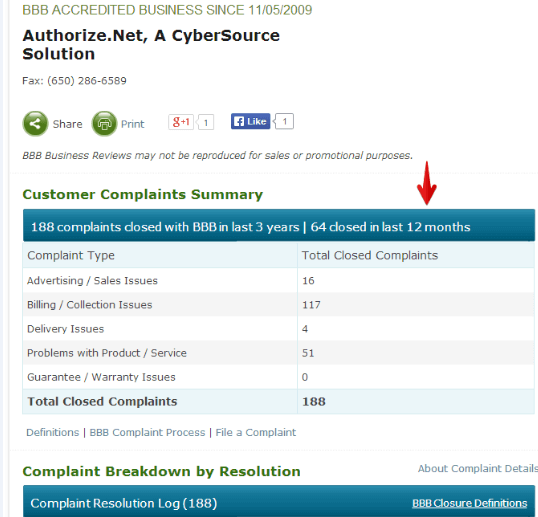The image size is (538, 517).
Task: Select the Problems with Product / Service row
Action: 278,353
